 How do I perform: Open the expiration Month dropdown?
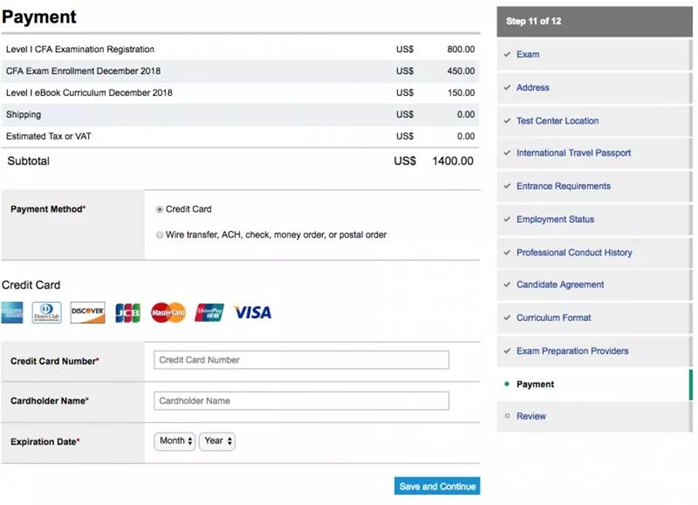tap(175, 441)
